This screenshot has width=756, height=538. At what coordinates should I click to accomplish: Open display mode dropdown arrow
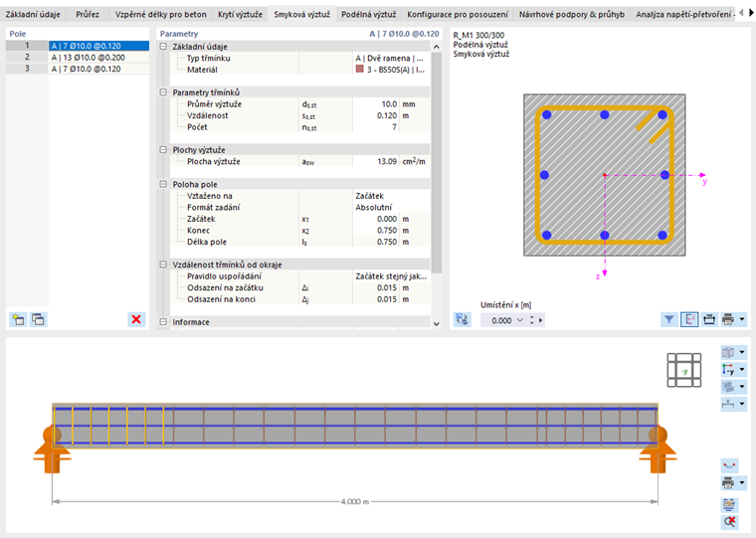click(x=742, y=387)
